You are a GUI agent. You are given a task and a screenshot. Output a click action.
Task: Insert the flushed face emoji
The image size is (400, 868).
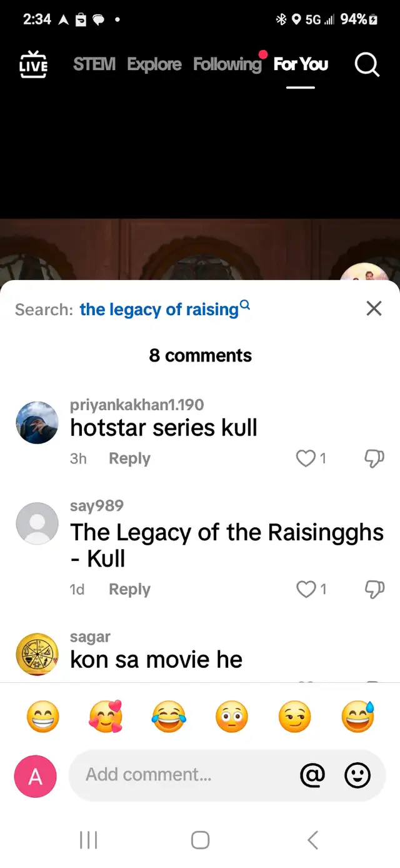(232, 717)
